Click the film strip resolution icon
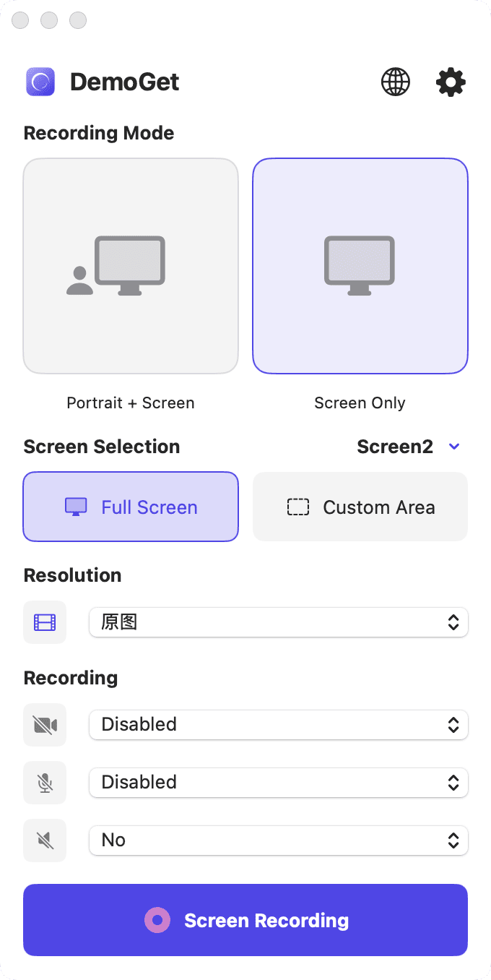491x980 pixels. coord(45,622)
